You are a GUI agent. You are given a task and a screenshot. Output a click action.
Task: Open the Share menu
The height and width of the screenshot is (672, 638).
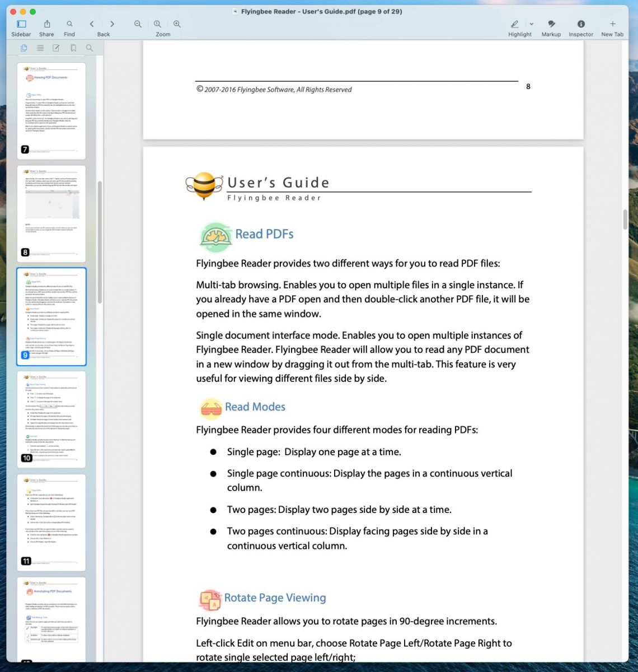(47, 24)
